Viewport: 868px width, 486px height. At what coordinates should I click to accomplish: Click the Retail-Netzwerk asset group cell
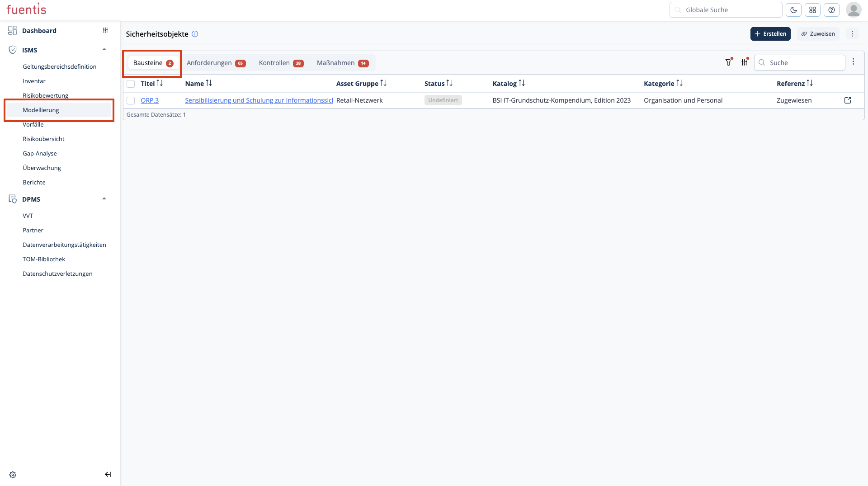pyautogui.click(x=359, y=100)
